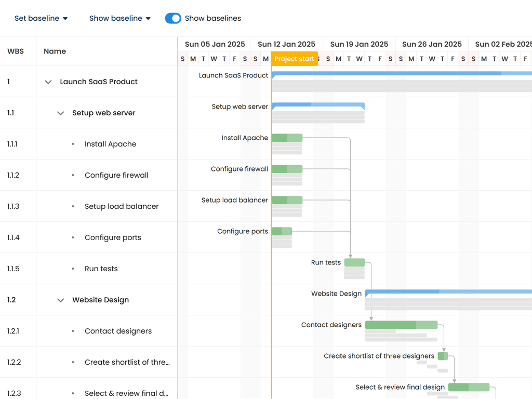Click the Select & review final design bar
Image resolution: width=532 pixels, height=399 pixels.
469,387
